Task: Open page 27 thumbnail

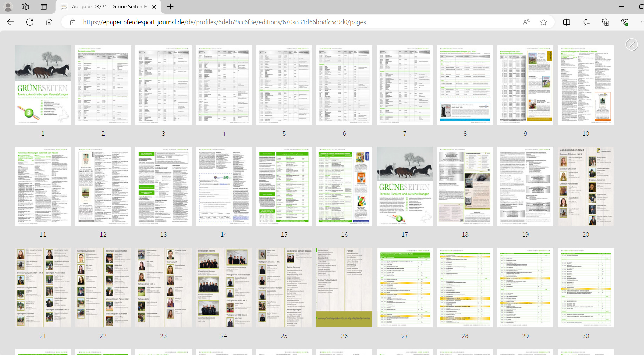Action: 405,288
